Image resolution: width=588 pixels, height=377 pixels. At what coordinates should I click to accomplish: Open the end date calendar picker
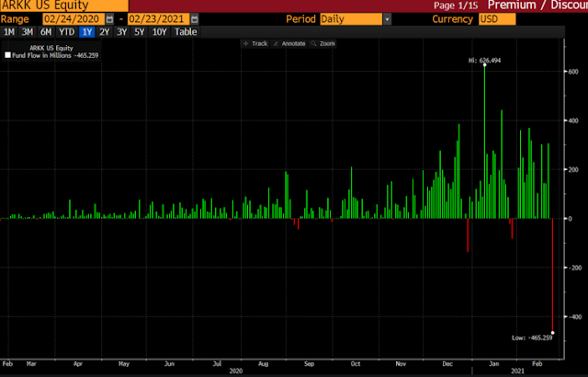(194, 19)
